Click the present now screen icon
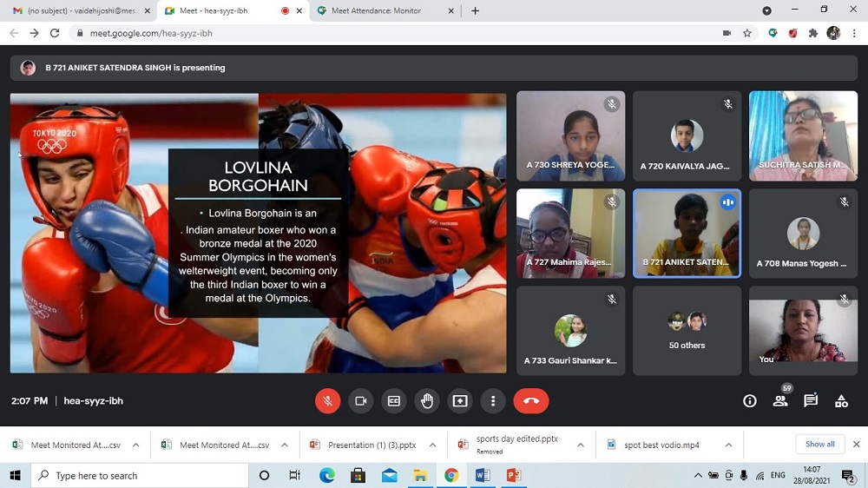The width and height of the screenshot is (868, 488). coord(460,401)
